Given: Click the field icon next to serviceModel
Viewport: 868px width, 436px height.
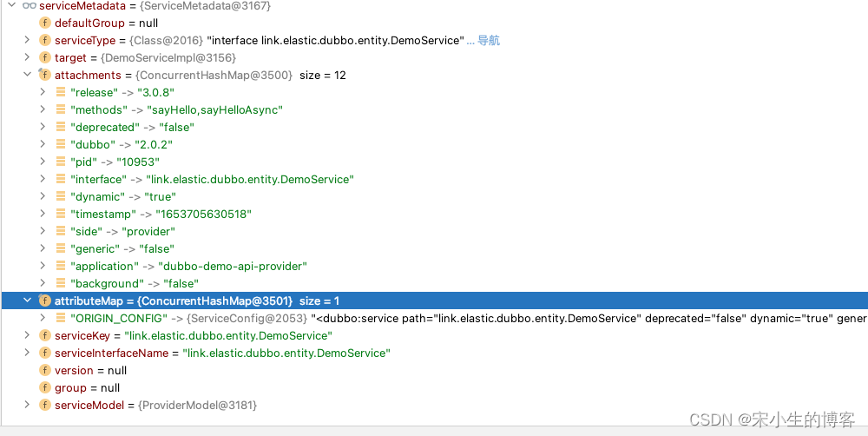Looking at the screenshot, I should click(x=45, y=406).
